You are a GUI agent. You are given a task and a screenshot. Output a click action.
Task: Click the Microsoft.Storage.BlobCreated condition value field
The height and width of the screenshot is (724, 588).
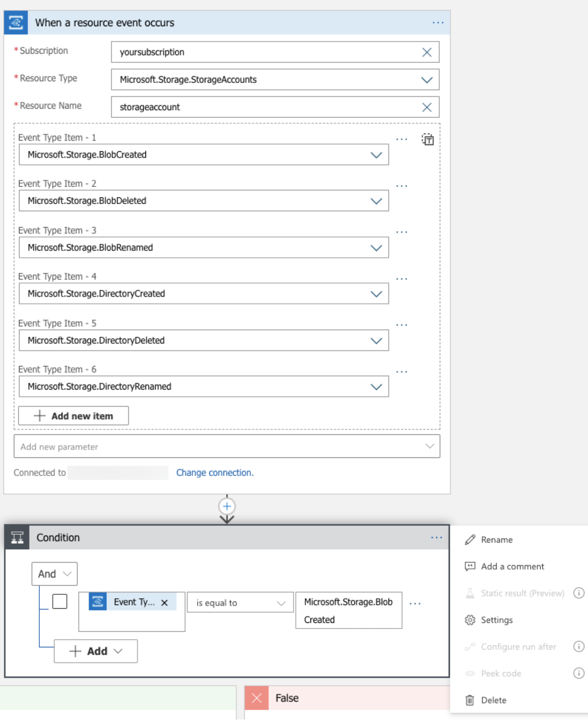click(x=349, y=610)
